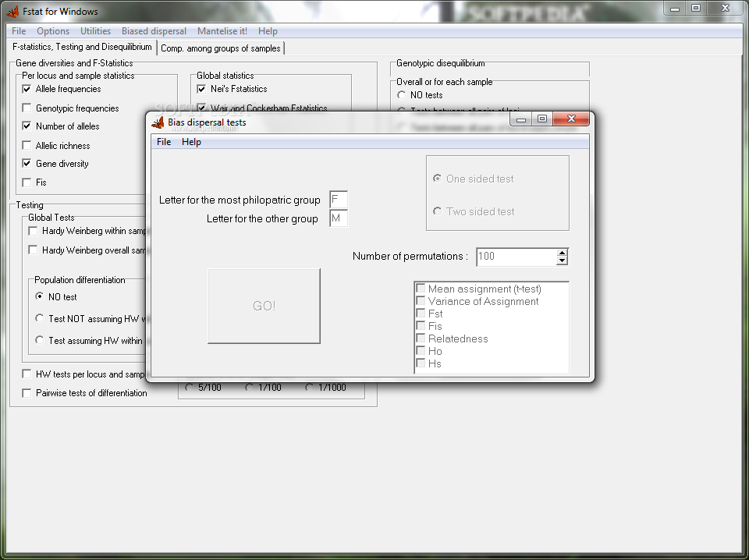Enable the Allelic richness checkbox
This screenshot has height=560, width=749.
point(27,146)
